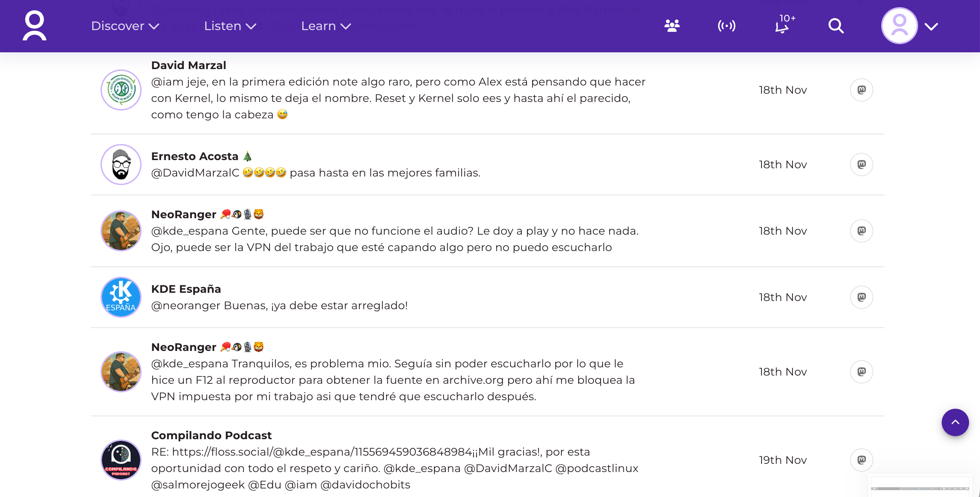
Task: Open Mastodon link for Compilando Podcast comment
Action: (861, 460)
